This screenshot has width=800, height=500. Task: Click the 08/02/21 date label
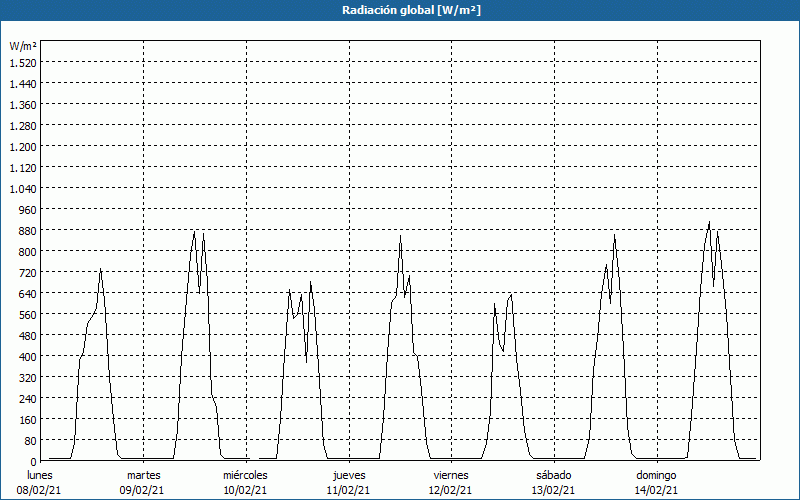[x=39, y=490]
